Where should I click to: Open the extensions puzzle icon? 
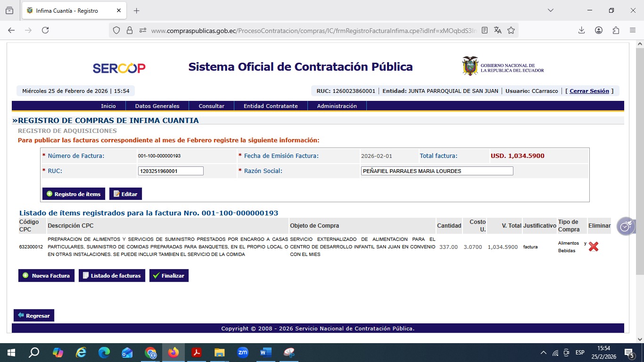616,30
